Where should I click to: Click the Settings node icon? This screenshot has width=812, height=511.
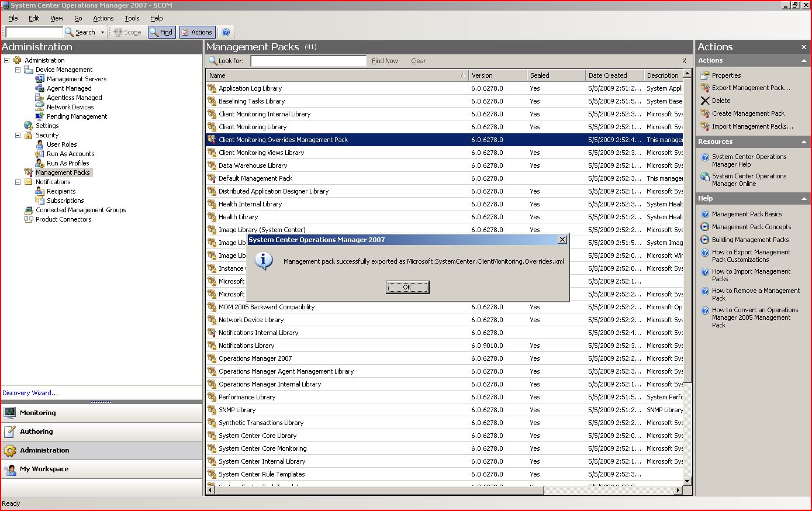point(29,126)
